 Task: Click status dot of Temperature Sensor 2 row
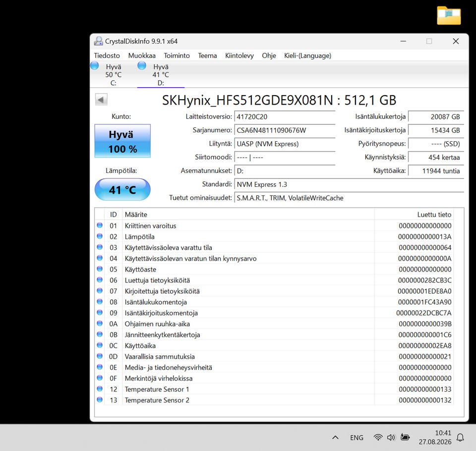[100, 400]
